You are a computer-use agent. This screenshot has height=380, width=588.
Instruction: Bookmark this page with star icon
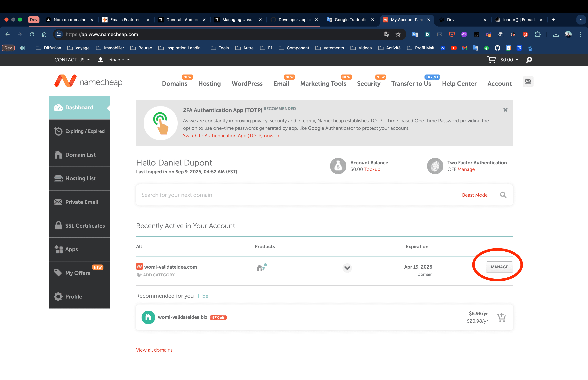(398, 34)
